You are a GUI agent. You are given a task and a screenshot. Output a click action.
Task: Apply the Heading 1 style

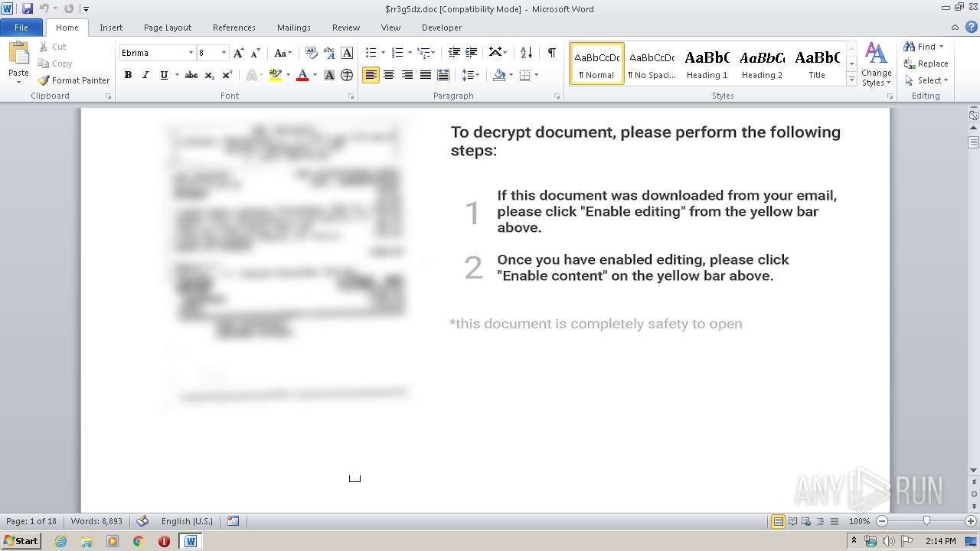707,64
